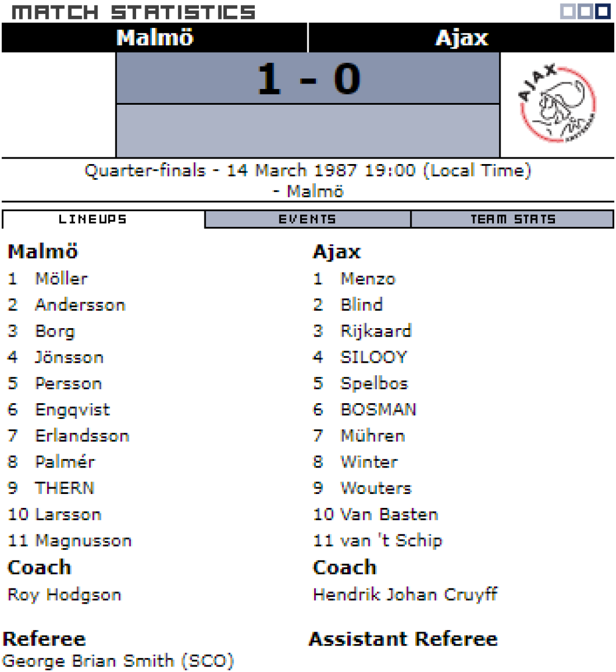
Task: Click the Malmö team name header
Action: coord(155,38)
